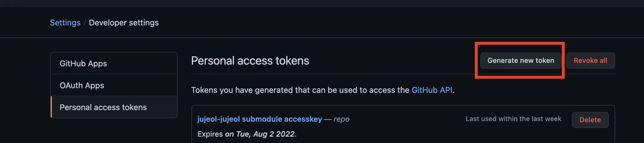The height and width of the screenshot is (143, 644).
Task: Delete the jujeol-jujeol submodule accesskey token
Action: click(x=590, y=120)
